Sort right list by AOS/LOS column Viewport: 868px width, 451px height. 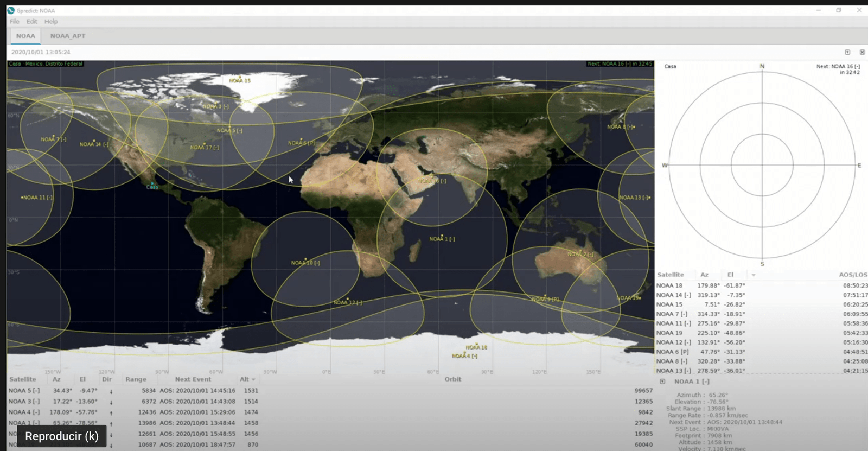(x=853, y=275)
